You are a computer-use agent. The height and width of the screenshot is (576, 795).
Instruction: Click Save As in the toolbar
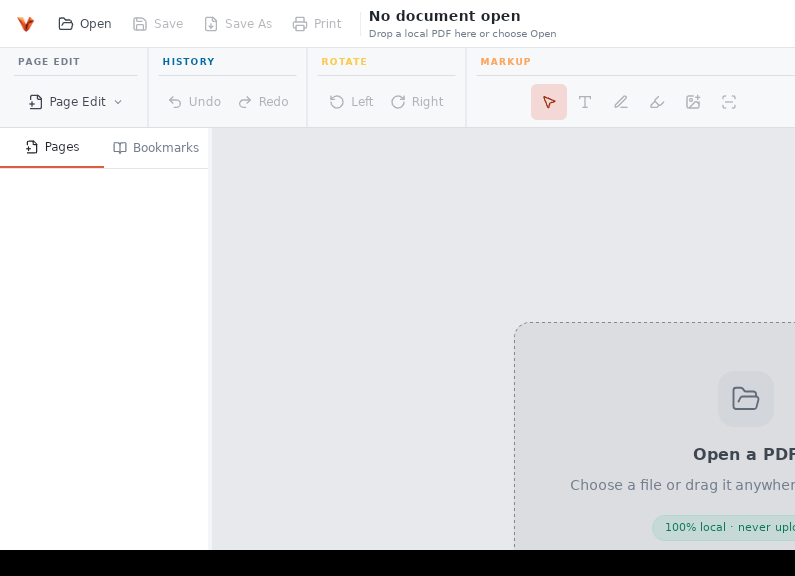(238, 24)
